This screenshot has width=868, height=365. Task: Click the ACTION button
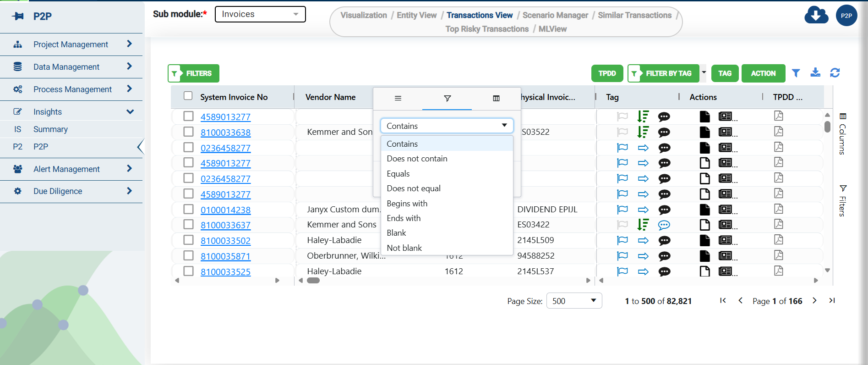pyautogui.click(x=763, y=73)
